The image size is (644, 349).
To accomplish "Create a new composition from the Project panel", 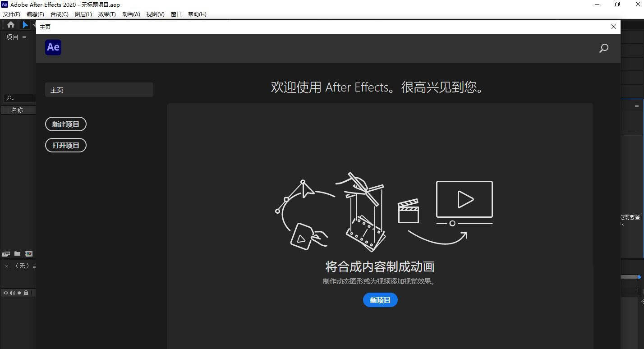I will coord(28,254).
